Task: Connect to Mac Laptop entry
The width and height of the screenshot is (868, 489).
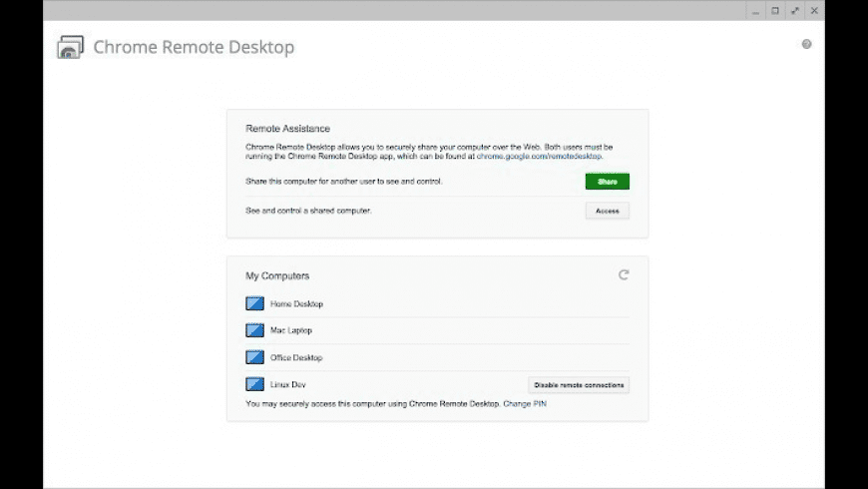Action: pyautogui.click(x=437, y=330)
